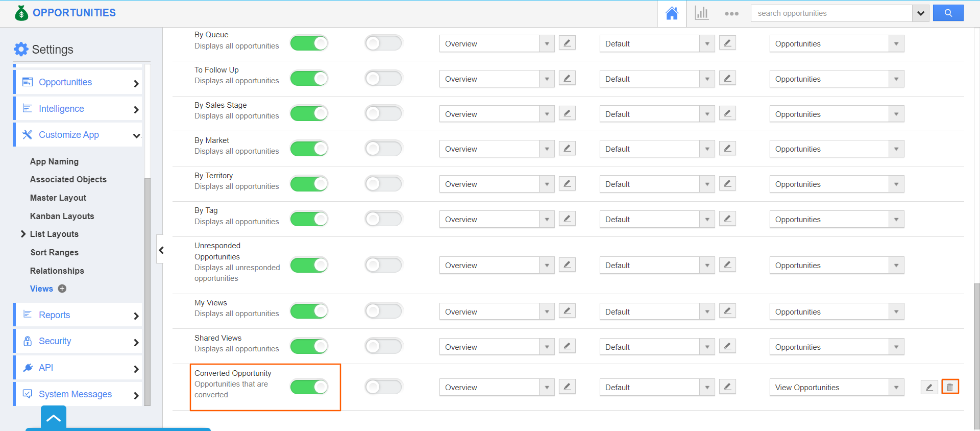
Task: Collapse the settings sidebar with the left arrow
Action: [161, 250]
